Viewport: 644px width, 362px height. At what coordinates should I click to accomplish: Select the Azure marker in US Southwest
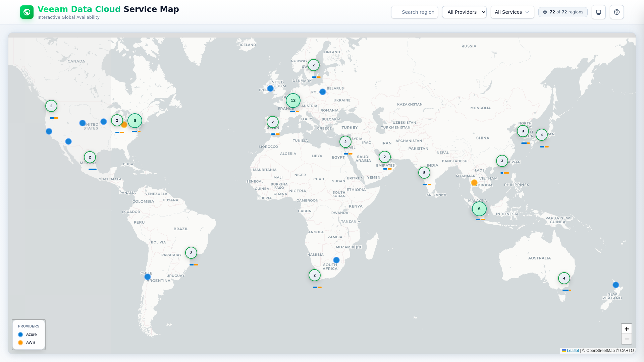pyautogui.click(x=68, y=141)
